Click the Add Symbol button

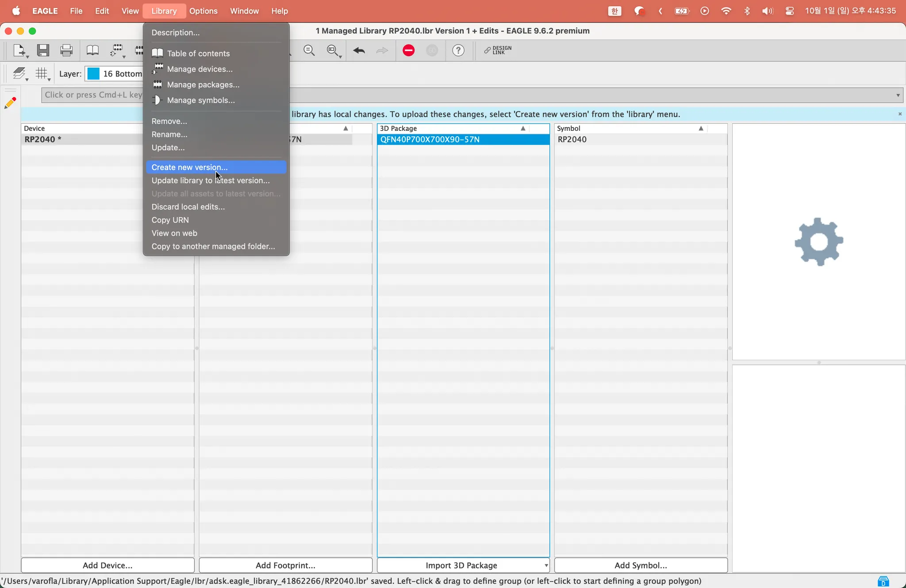click(641, 565)
